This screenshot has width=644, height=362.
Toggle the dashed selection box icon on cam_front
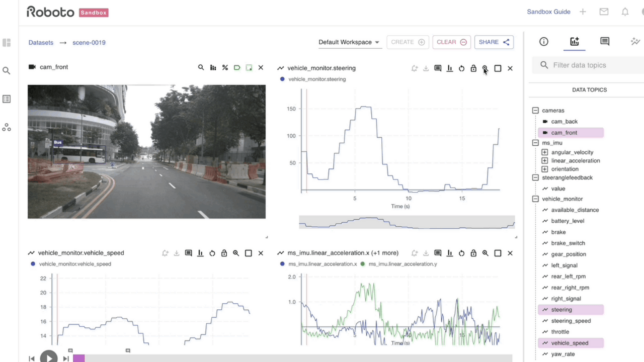[249, 67]
